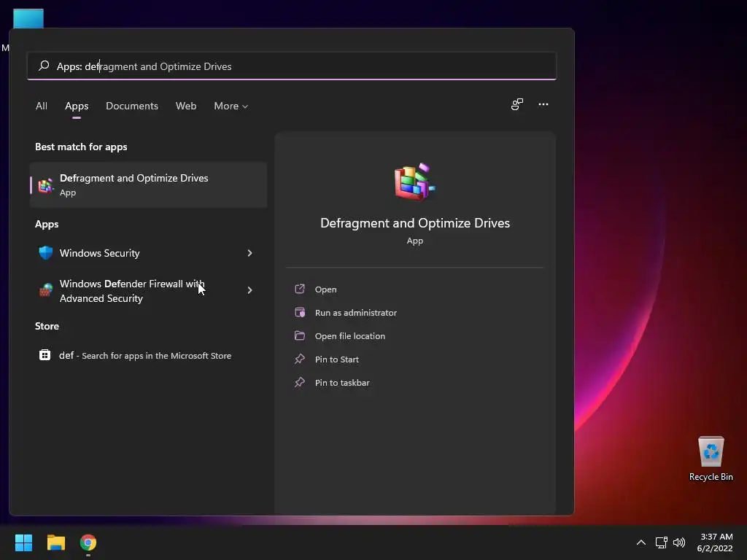Click the Apps section heading in results

pos(47,224)
